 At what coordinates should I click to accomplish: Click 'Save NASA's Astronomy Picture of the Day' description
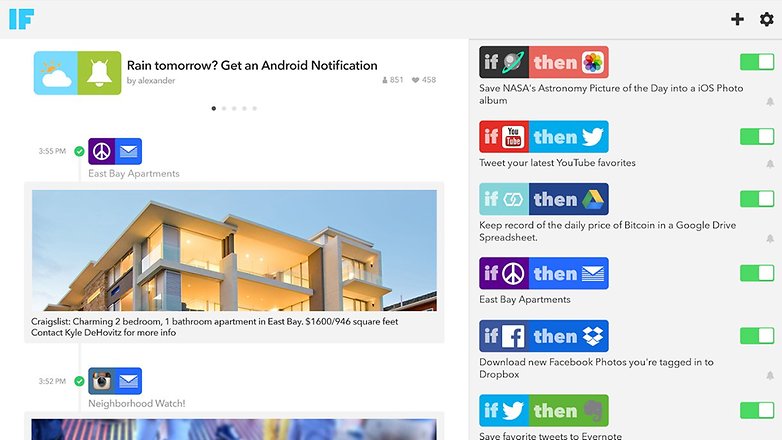tap(611, 94)
